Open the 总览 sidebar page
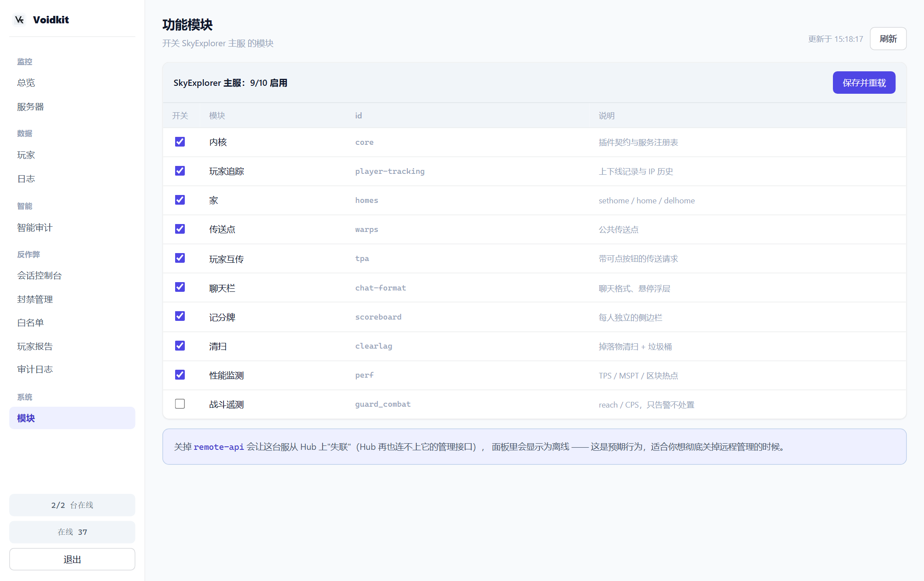Image resolution: width=924 pixels, height=581 pixels. (72, 83)
